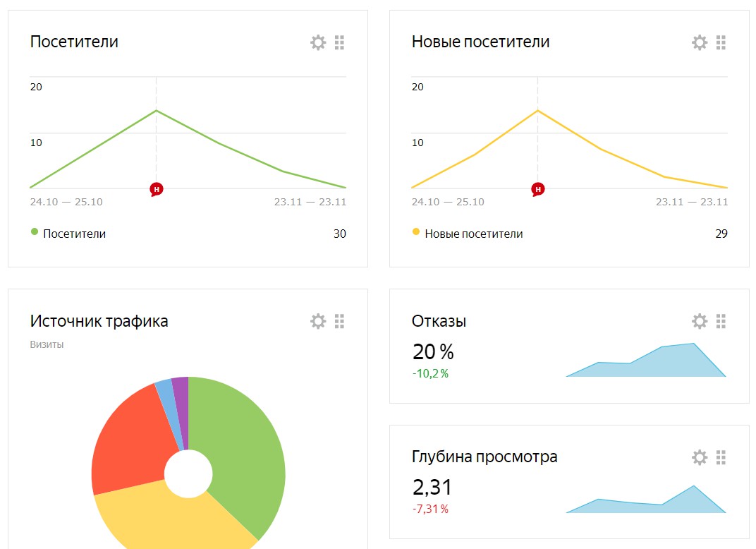Open the Посетители widget title
Image resolution: width=756 pixels, height=549 pixels.
(74, 42)
